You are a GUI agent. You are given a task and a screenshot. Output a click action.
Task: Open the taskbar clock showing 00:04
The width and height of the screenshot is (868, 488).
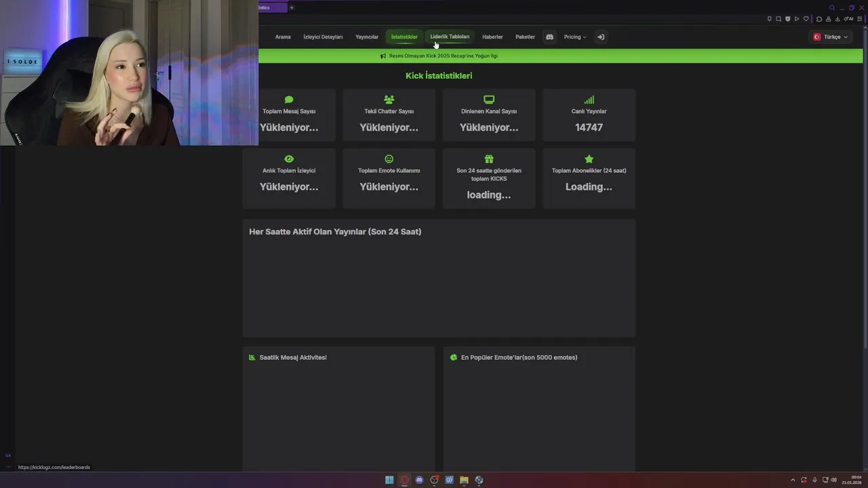click(x=852, y=480)
